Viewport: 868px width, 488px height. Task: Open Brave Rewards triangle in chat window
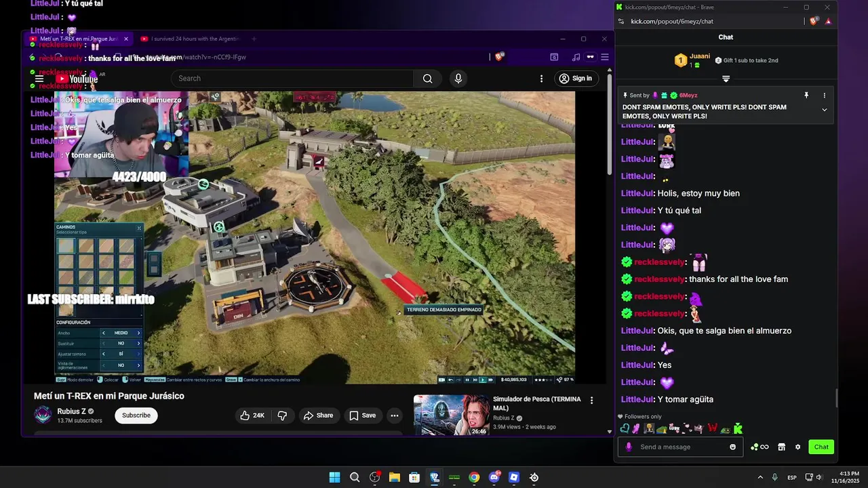click(828, 21)
